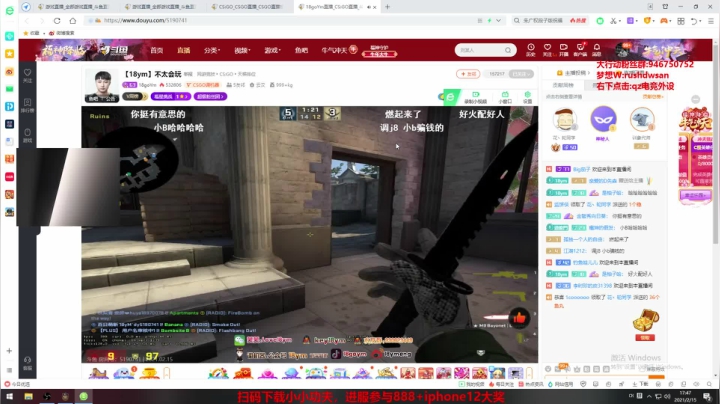
Task: Open the volume speaker icon in system tray
Action: pyautogui.click(x=667, y=397)
